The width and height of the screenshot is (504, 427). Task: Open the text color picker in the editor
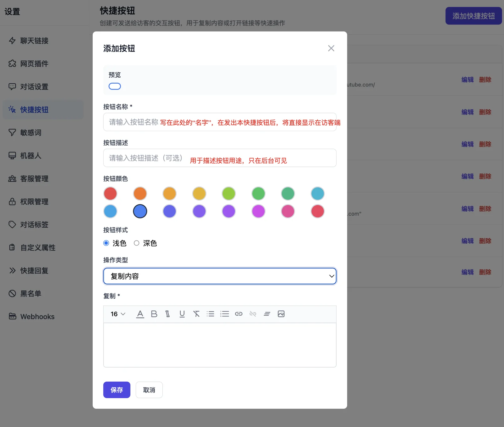tap(140, 314)
